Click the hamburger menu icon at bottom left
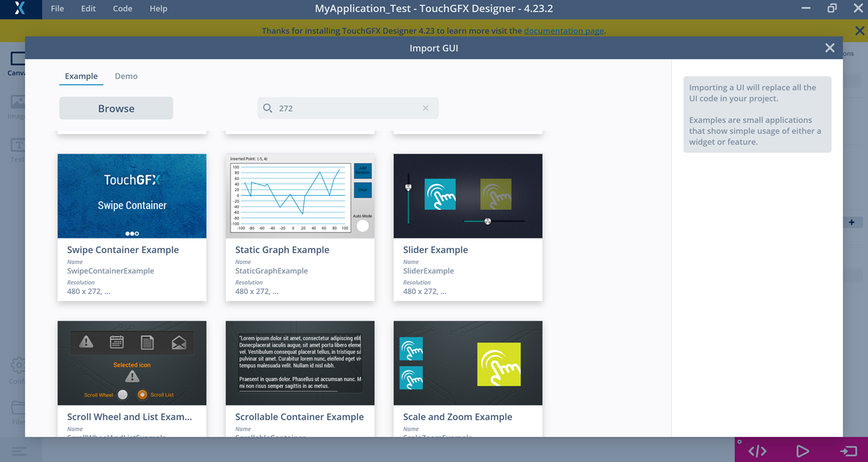The width and height of the screenshot is (868, 462). [19, 451]
